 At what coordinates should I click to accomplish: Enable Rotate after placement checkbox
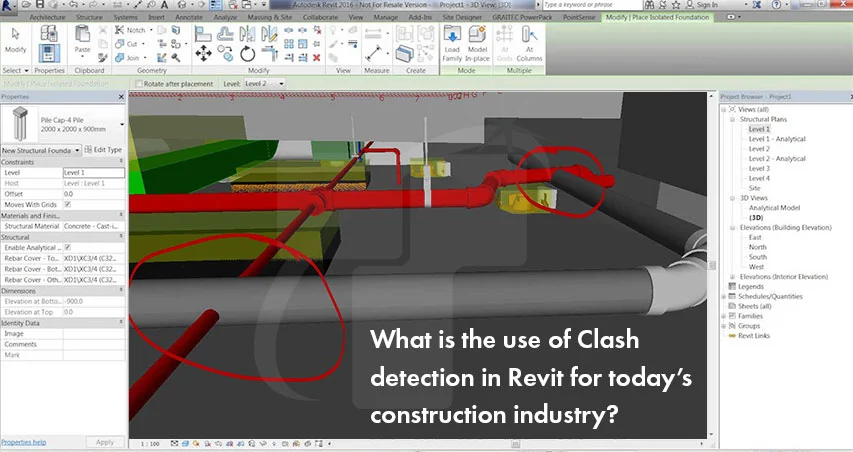click(x=139, y=84)
